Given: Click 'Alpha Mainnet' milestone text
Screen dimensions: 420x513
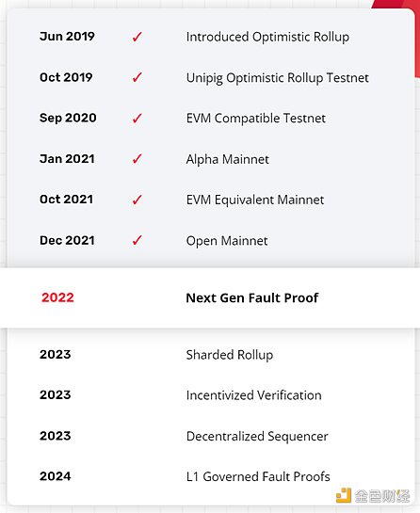Looking at the screenshot, I should [228, 160].
